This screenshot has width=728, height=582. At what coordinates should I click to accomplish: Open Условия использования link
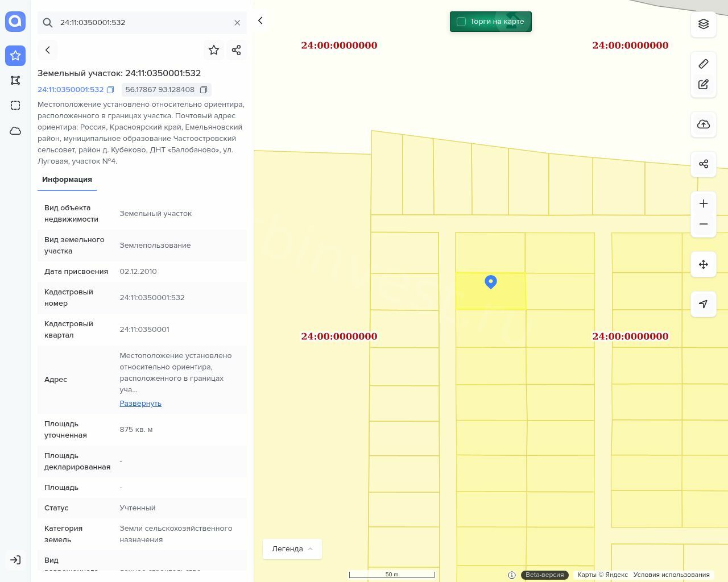pyautogui.click(x=671, y=575)
